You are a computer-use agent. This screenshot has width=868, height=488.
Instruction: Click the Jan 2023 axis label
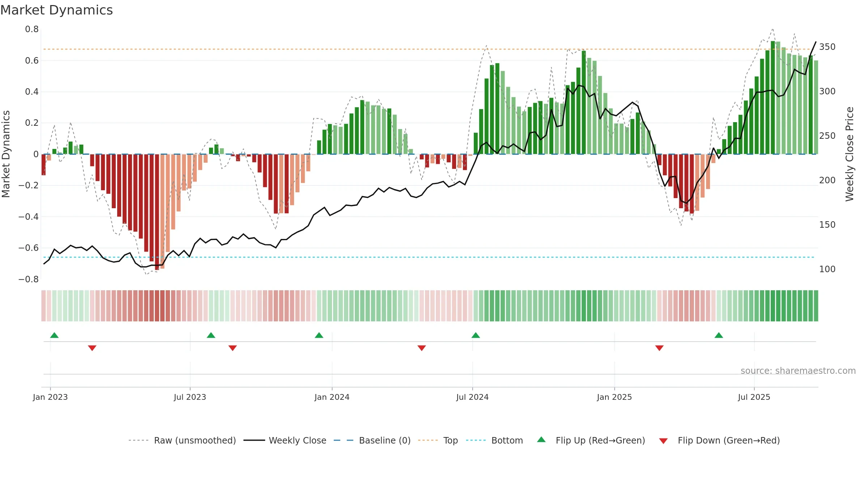[50, 397]
